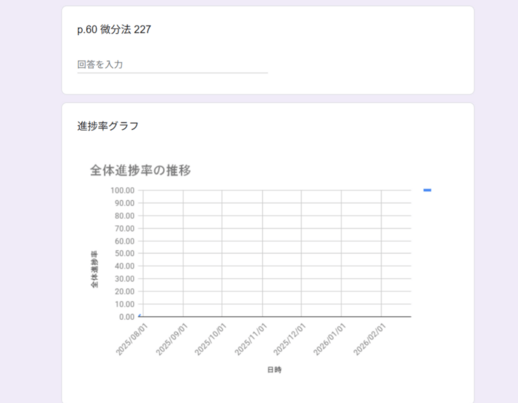The width and height of the screenshot is (518, 403).
Task: Click the chart title 全体進捗率の推移
Action: tap(140, 170)
